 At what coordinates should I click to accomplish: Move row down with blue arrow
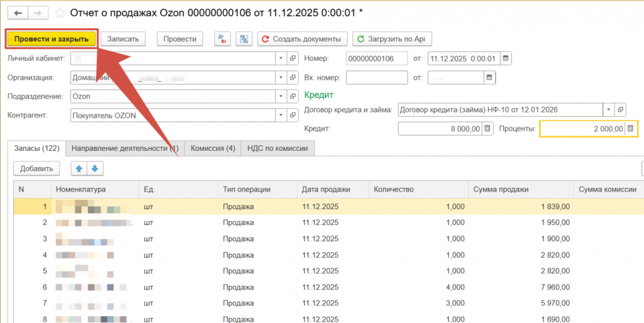click(x=94, y=168)
